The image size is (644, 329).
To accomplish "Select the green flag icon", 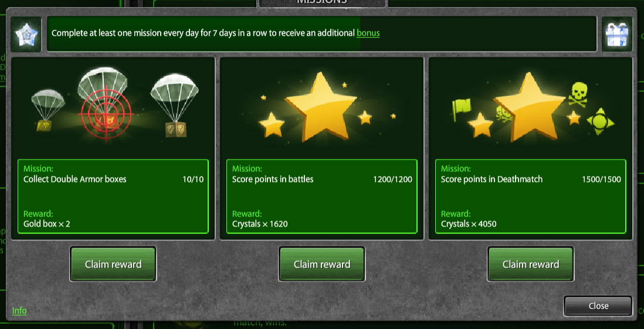I will (461, 110).
